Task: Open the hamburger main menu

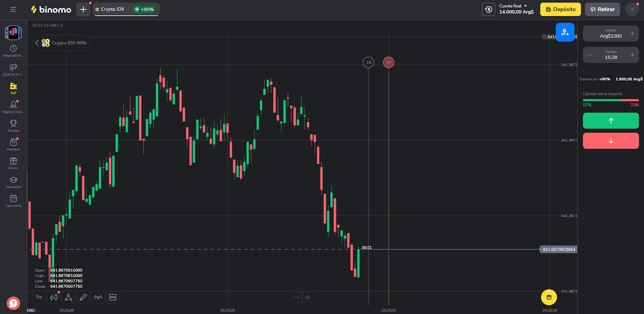Action: 13,9
